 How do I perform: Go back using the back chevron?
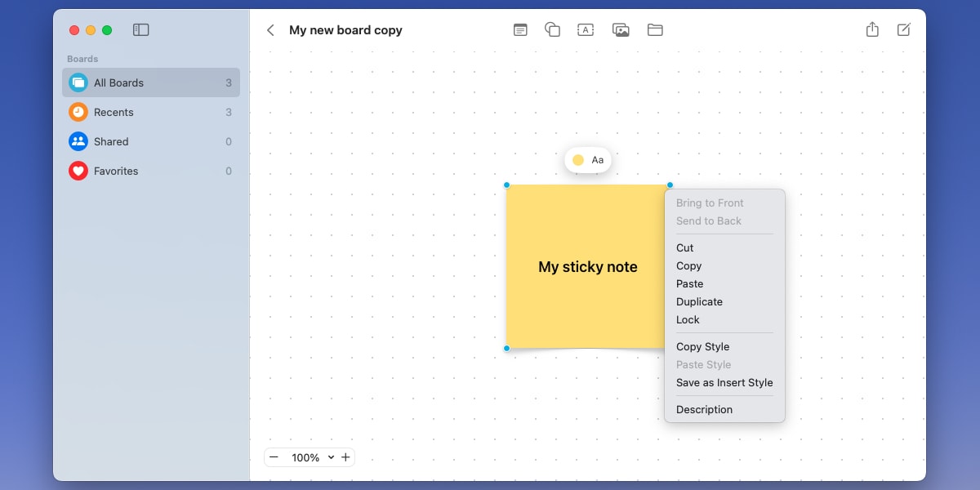click(x=270, y=30)
